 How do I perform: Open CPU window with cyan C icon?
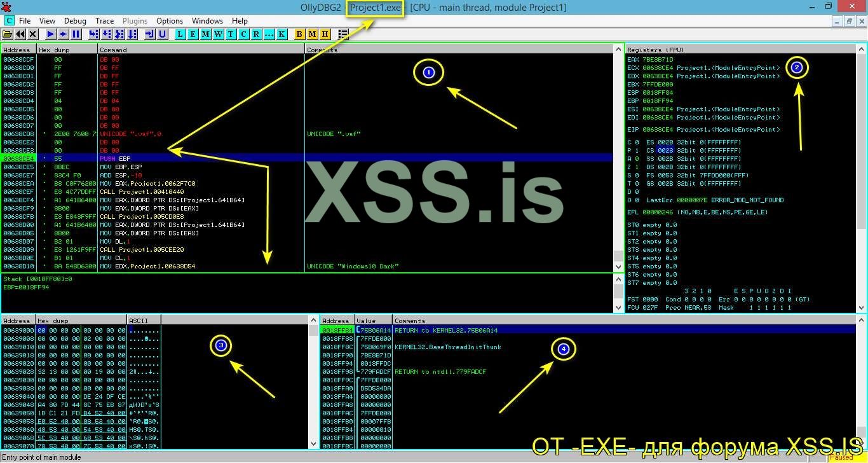(x=243, y=34)
